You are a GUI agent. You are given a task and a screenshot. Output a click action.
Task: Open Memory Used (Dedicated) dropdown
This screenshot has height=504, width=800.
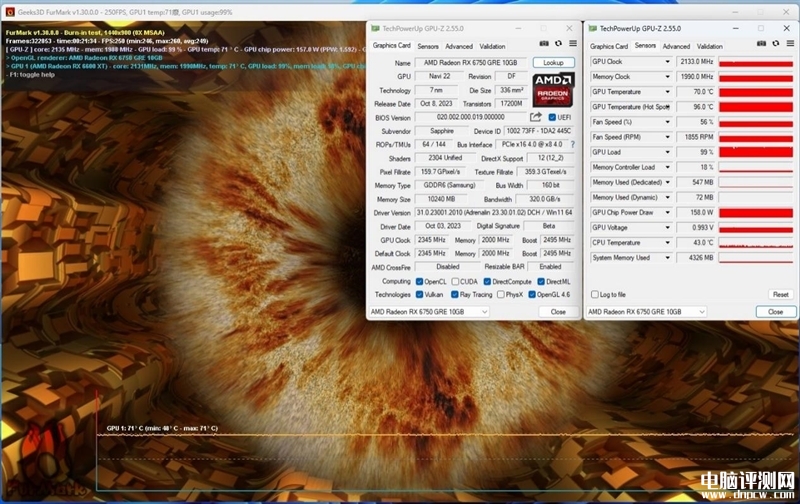667,182
